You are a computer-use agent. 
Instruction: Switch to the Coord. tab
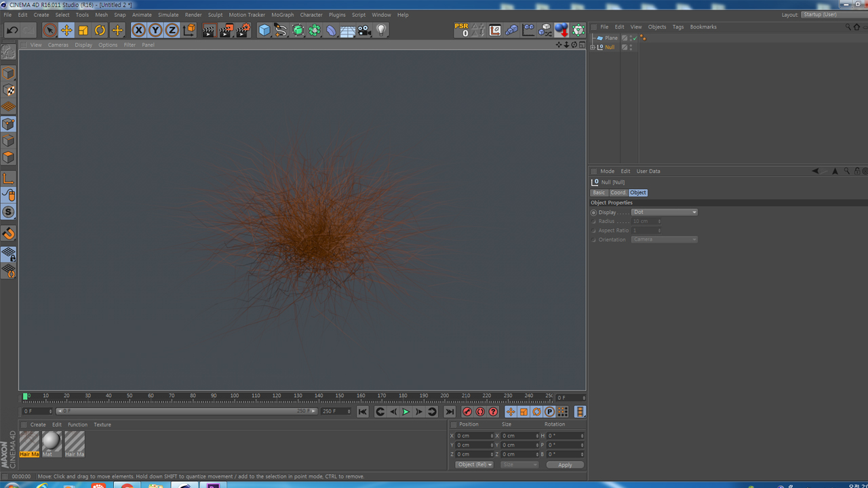click(x=618, y=192)
